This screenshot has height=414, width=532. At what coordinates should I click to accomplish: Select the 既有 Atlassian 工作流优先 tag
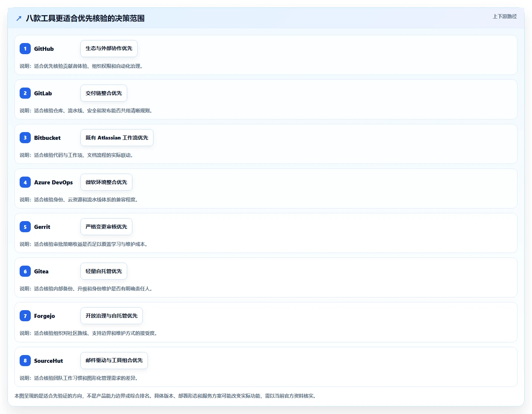[117, 138]
